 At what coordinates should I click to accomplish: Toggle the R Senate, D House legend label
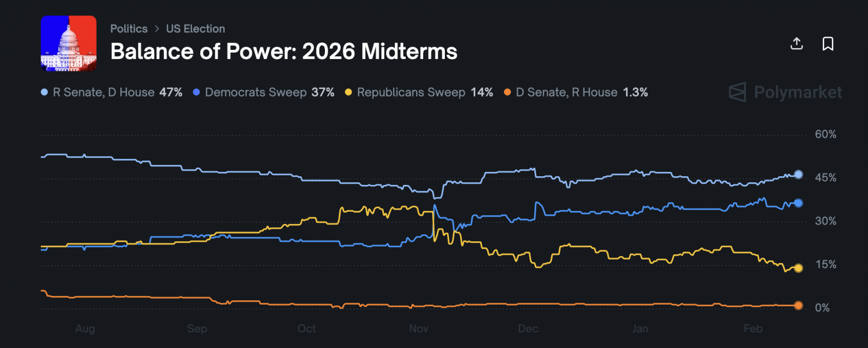pos(104,92)
